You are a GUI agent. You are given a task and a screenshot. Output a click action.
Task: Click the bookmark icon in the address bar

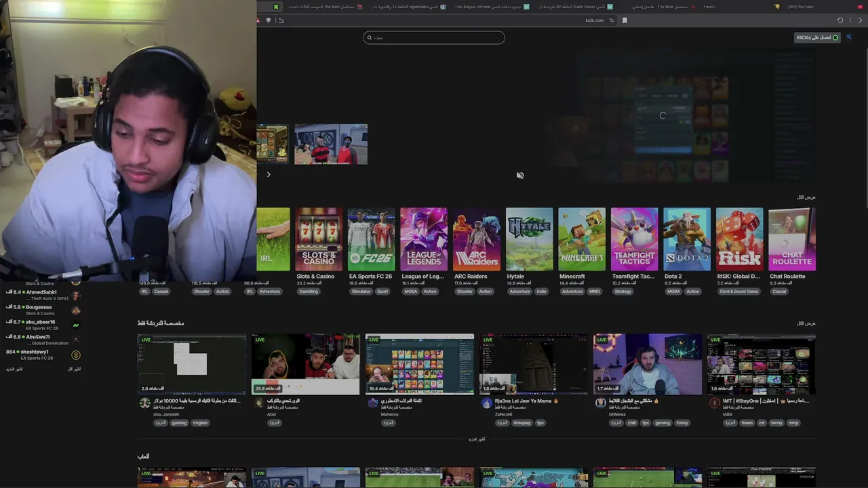pyautogui.click(x=625, y=20)
